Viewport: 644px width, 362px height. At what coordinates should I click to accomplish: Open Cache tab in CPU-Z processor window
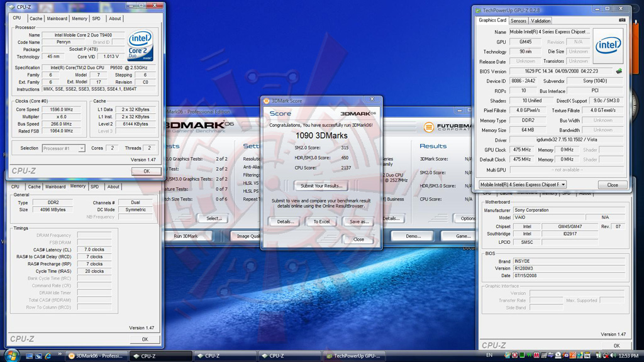tap(36, 18)
